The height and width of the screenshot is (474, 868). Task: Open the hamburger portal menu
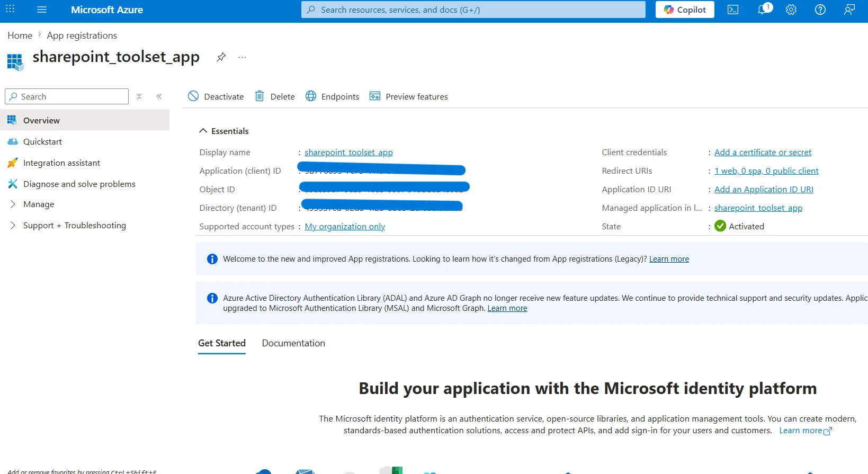click(42, 10)
